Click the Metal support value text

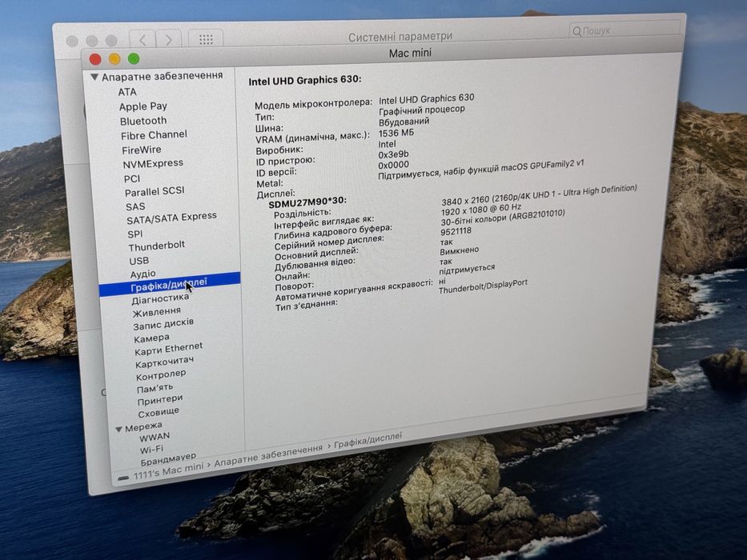pos(480,170)
